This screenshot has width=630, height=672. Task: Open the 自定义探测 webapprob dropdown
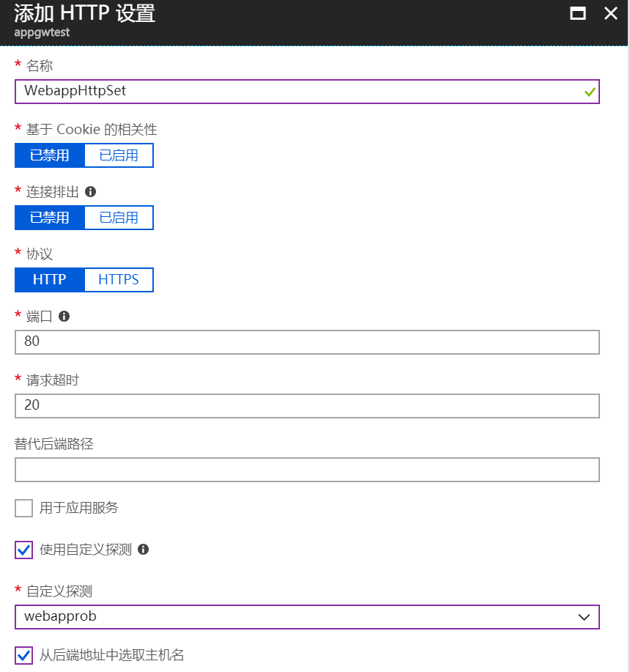[x=307, y=617]
